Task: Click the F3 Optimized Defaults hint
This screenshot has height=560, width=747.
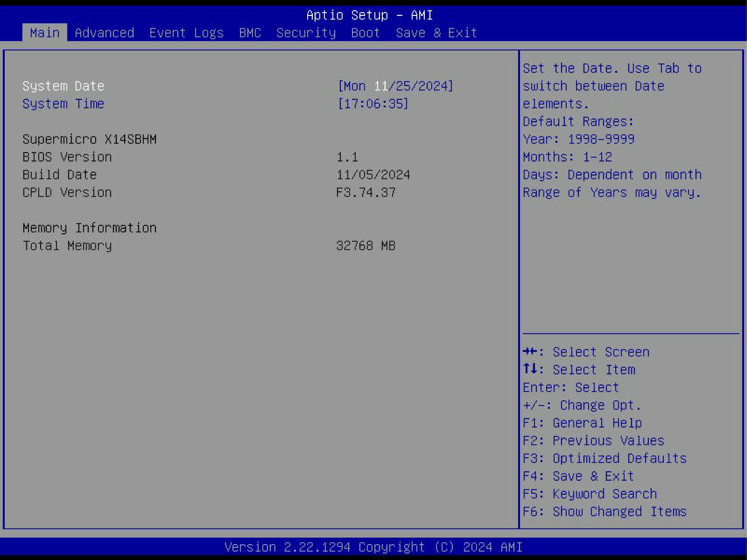Action: 605,458
